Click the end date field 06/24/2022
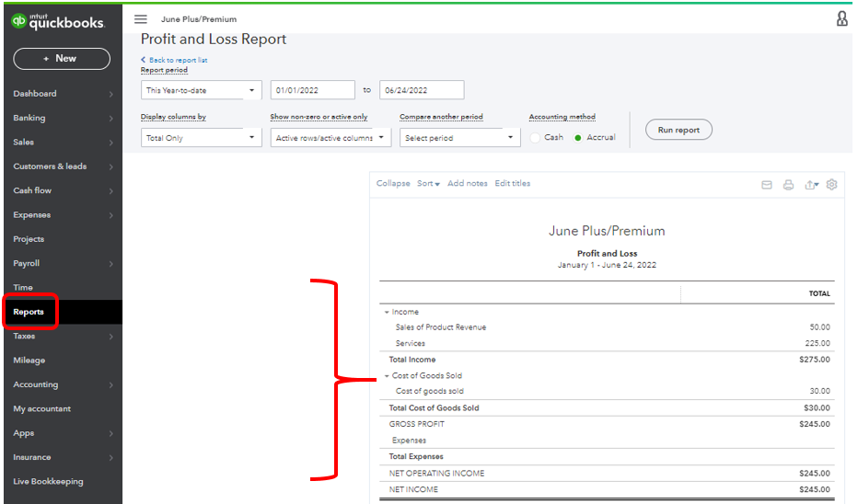Image resolution: width=858 pixels, height=504 pixels. coord(422,90)
